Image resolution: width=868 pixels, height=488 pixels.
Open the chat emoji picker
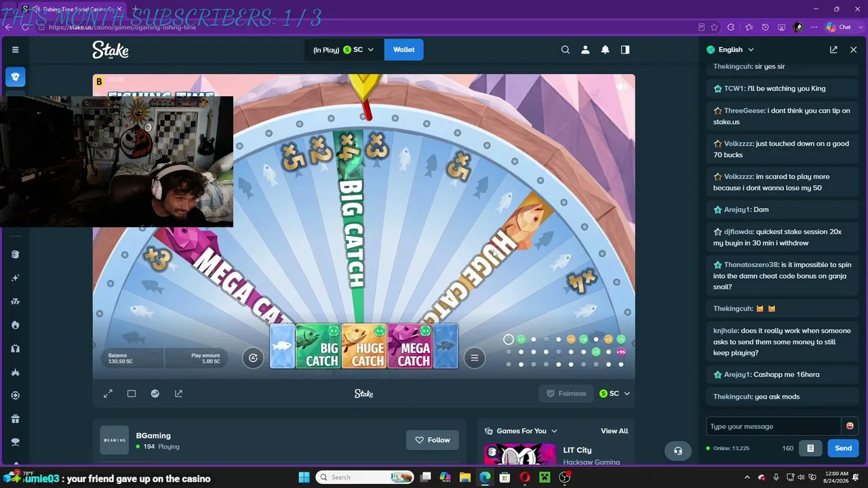[x=850, y=426]
